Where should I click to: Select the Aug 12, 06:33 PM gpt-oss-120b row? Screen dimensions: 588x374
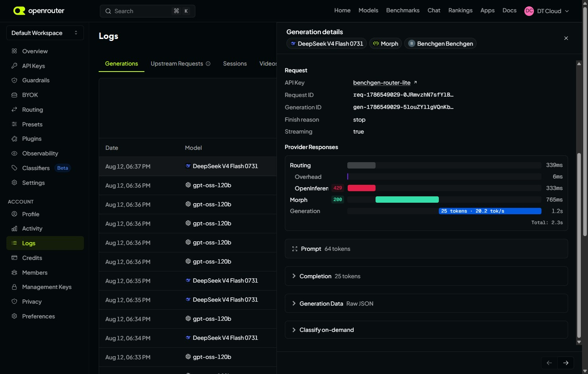click(x=188, y=357)
